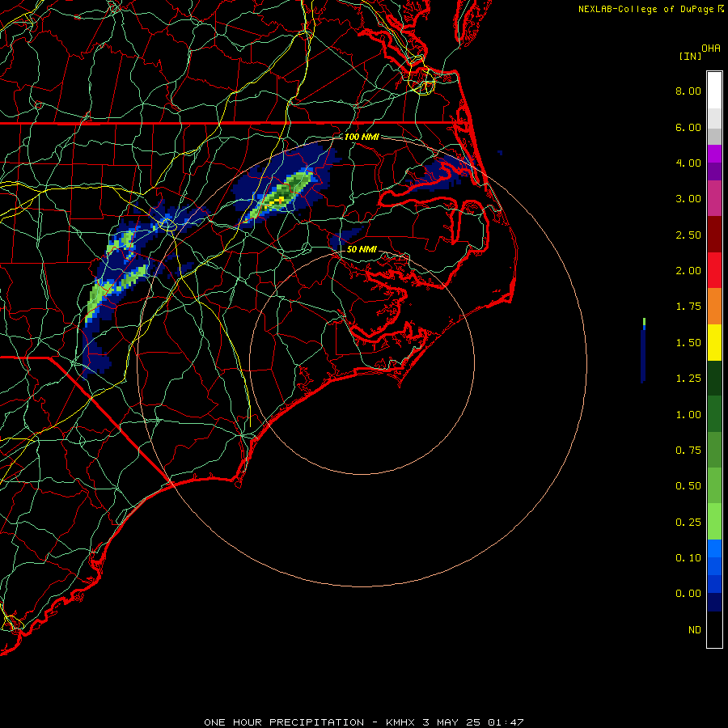Image resolution: width=728 pixels, height=728 pixels.
Task: Click the 0.50 legend value
Action: tap(688, 486)
